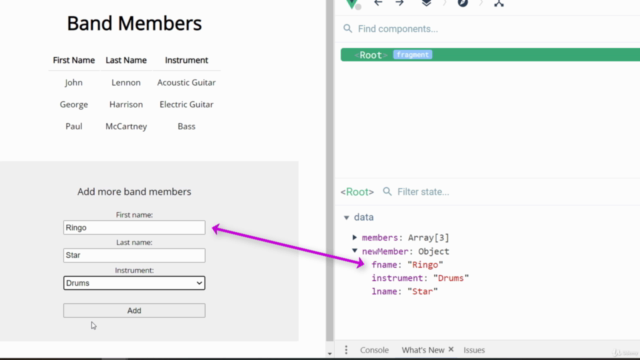Click the <Root> label in state inspector
The width and height of the screenshot is (640, 360).
pyautogui.click(x=357, y=192)
